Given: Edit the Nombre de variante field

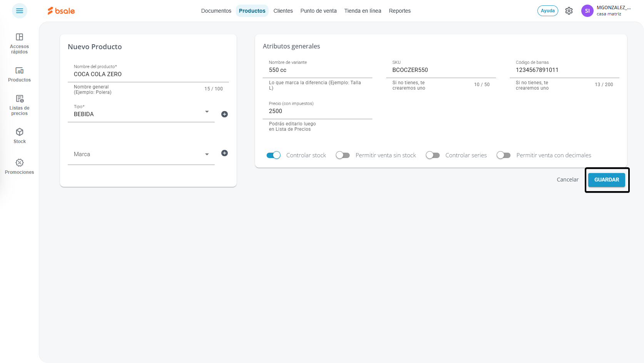Looking at the screenshot, I should [317, 70].
